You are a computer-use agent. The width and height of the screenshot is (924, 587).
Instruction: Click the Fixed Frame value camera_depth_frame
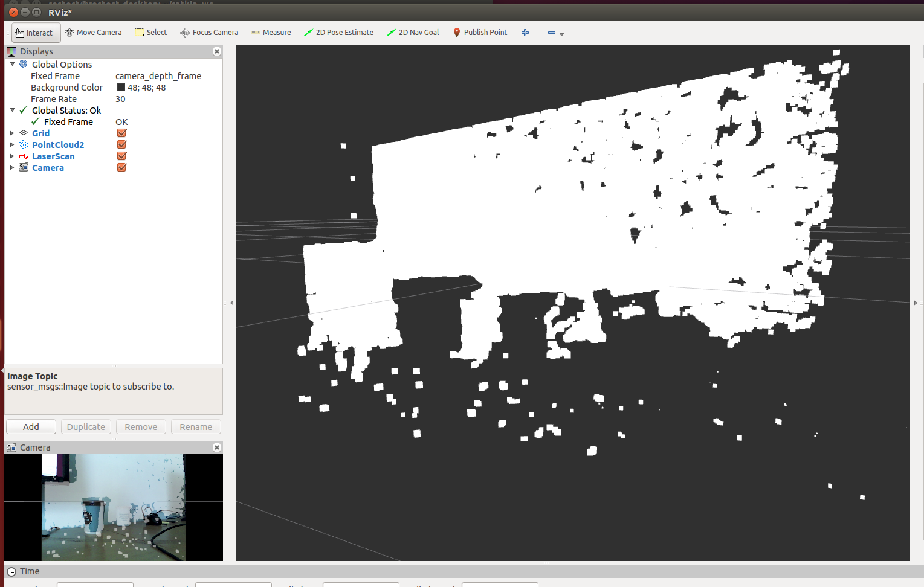[x=158, y=76]
